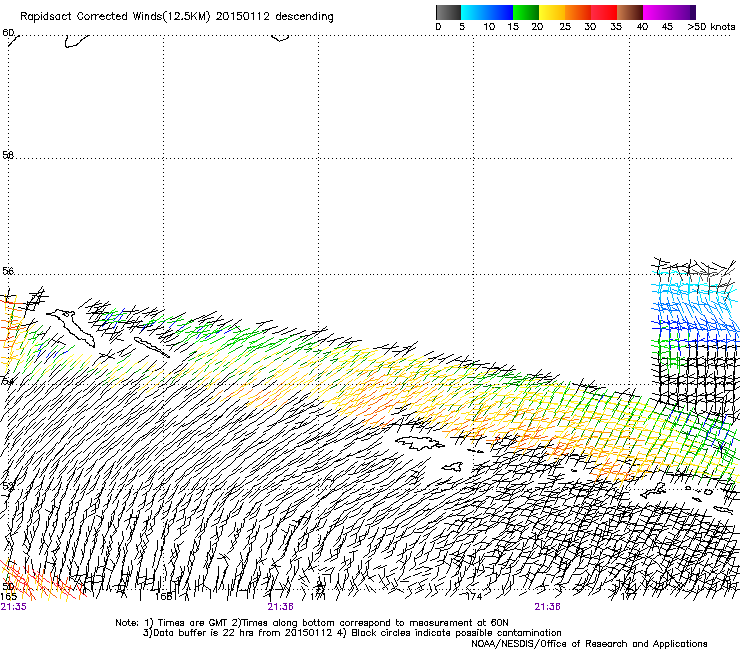Click the cyan 5-10 knots legend color
740x650 pixels.
pos(474,12)
